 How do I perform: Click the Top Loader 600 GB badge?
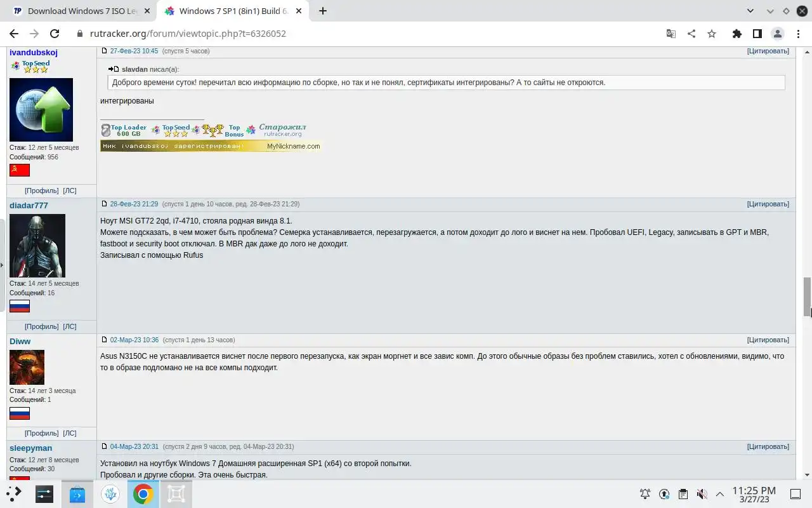124,130
